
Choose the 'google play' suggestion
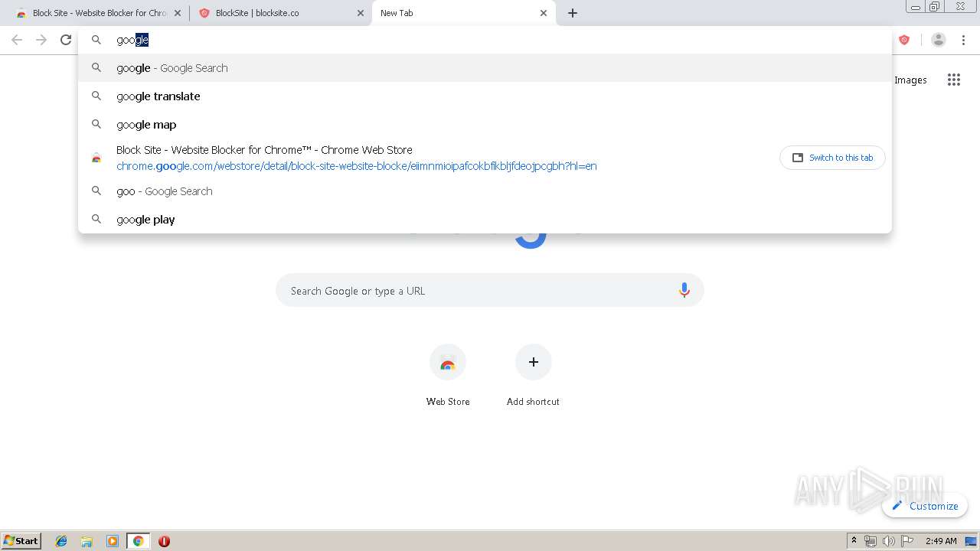click(485, 220)
